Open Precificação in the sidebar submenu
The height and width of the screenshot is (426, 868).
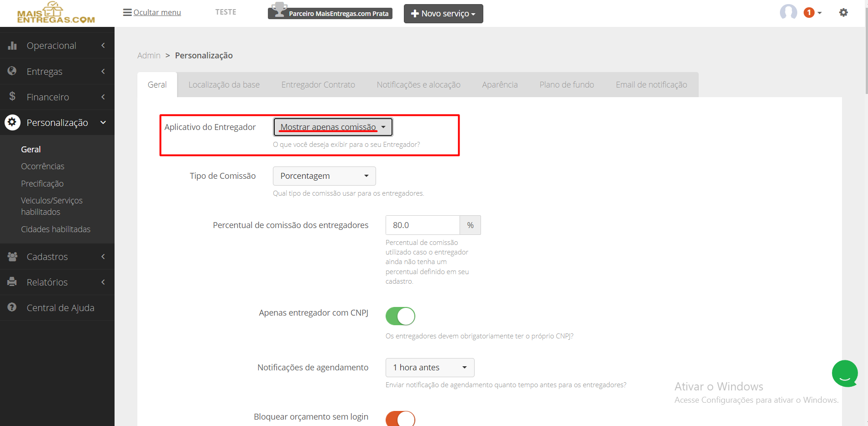42,183
